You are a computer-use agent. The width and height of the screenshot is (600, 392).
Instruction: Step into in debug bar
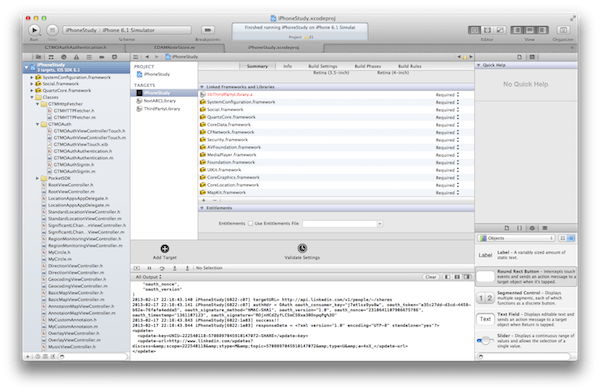pyautogui.click(x=174, y=268)
